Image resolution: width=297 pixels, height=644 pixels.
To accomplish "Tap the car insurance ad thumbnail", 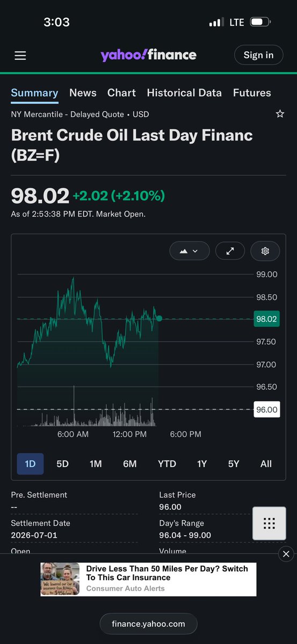I will (60, 579).
